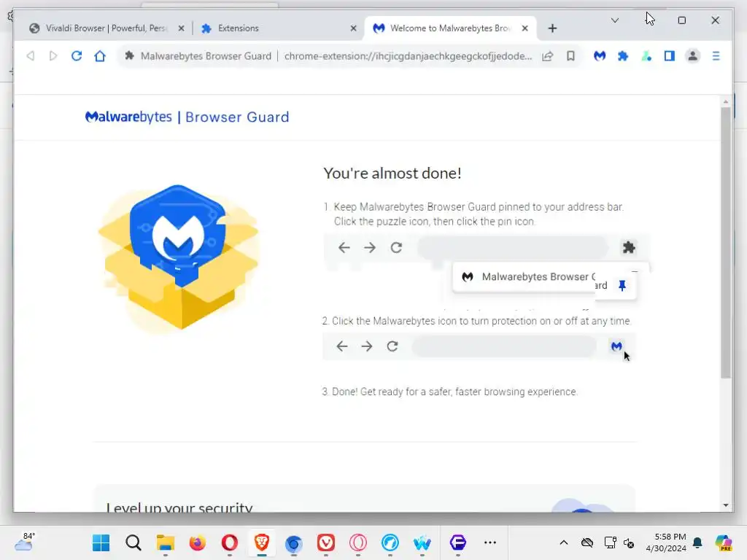Open the user profile icon
Image resolution: width=747 pixels, height=560 pixels.
click(693, 56)
